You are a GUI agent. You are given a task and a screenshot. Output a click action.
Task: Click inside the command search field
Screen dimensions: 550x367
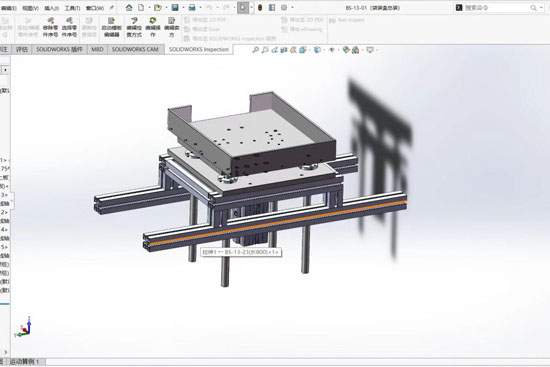(x=496, y=8)
